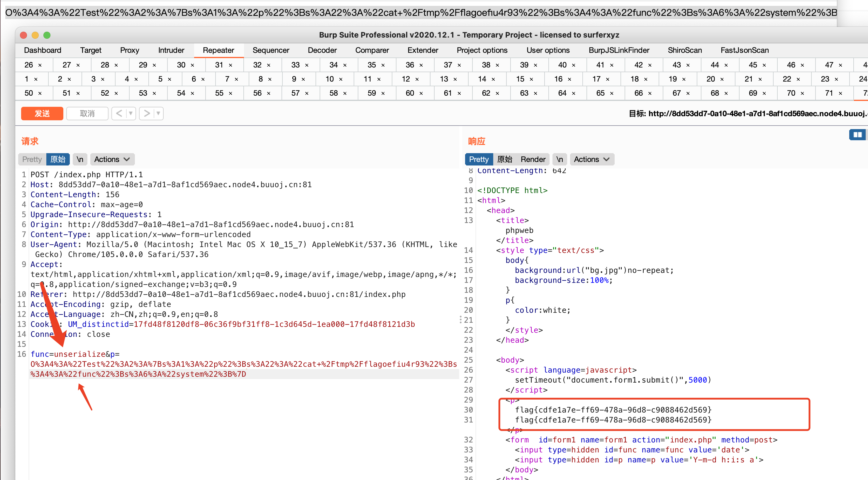This screenshot has height=480, width=868.
Task: Switch to the Comparer tab
Action: coord(372,50)
